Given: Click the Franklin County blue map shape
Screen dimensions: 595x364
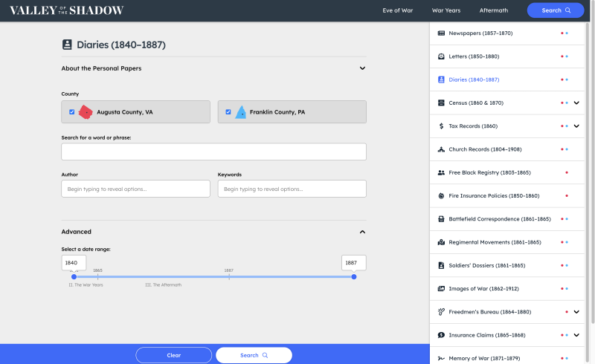Looking at the screenshot, I should point(240,112).
